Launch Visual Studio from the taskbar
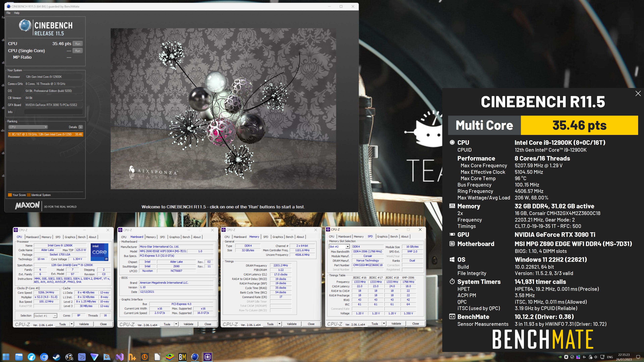 tap(120, 357)
